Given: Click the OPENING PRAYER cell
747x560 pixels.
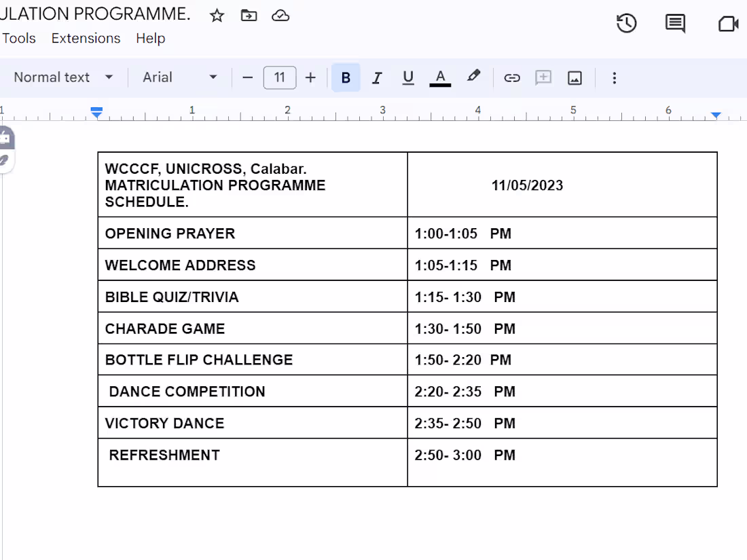Looking at the screenshot, I should click(253, 234).
